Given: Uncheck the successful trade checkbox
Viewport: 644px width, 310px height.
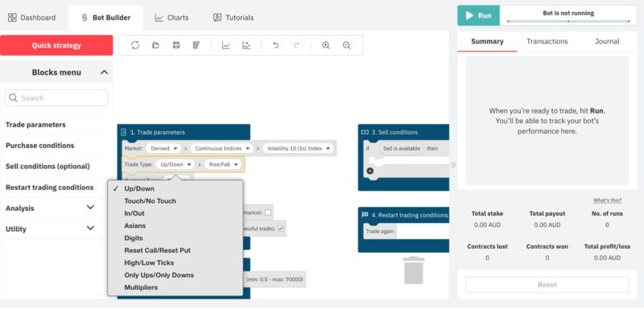Looking at the screenshot, I should (x=281, y=229).
